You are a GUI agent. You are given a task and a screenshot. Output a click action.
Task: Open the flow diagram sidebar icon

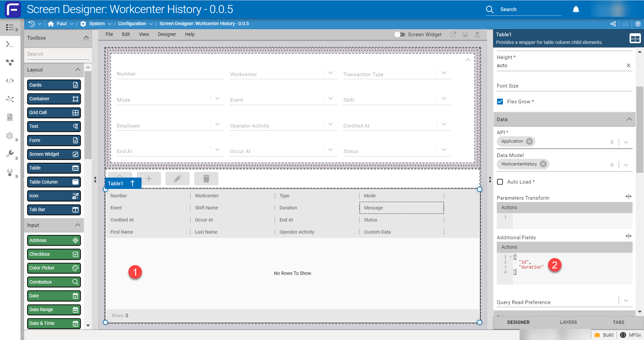pos(10,62)
